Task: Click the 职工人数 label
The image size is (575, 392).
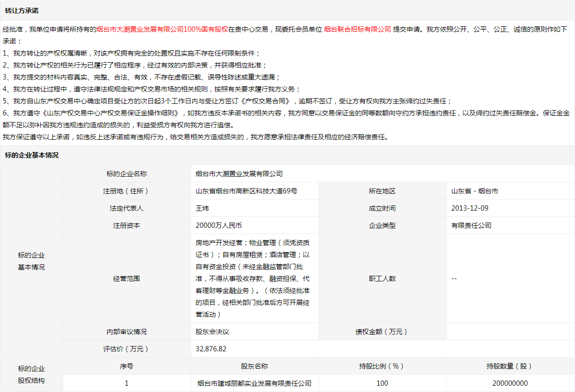Action: (382, 279)
